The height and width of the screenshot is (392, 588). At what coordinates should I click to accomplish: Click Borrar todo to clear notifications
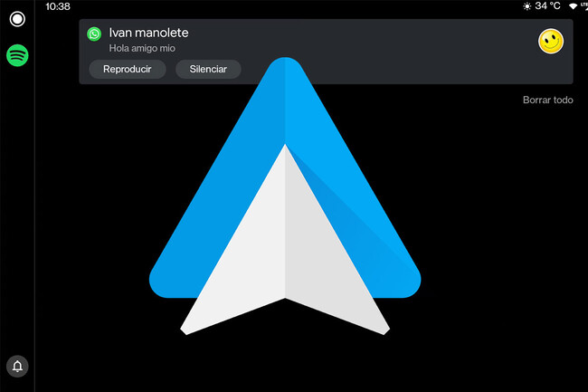(x=547, y=100)
